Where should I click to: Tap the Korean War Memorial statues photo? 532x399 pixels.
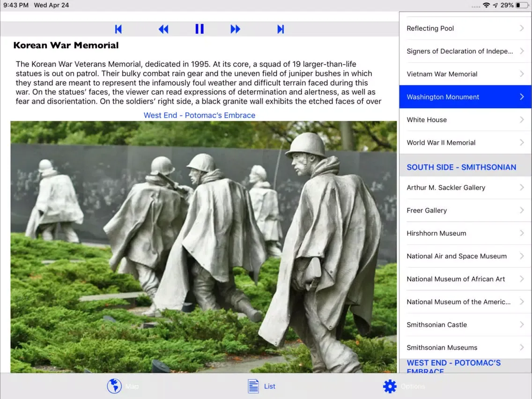(x=204, y=247)
